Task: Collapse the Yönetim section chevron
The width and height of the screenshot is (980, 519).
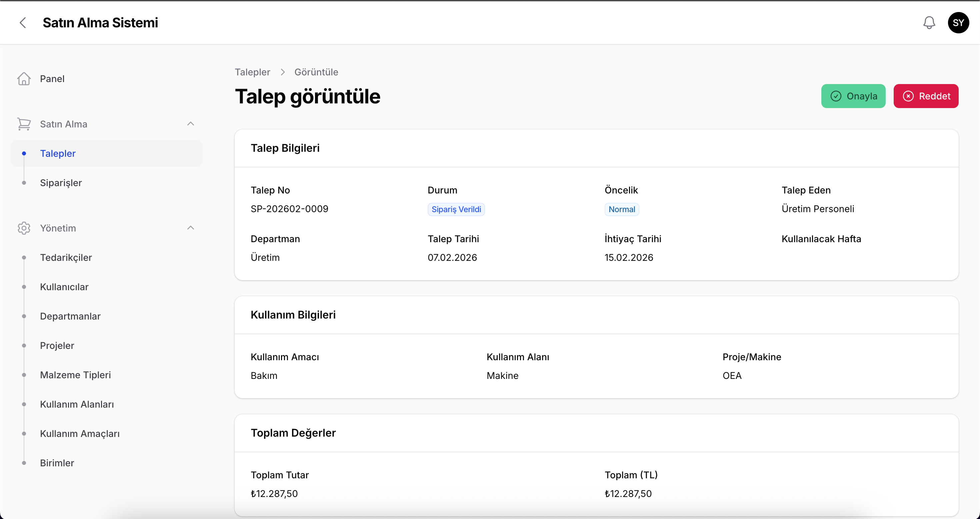Action: [x=191, y=228]
